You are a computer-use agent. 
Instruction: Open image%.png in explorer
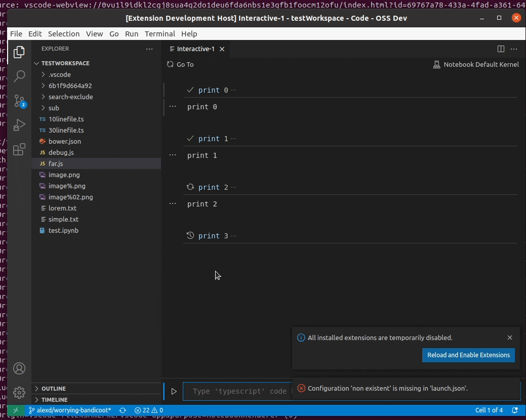tap(96, 186)
